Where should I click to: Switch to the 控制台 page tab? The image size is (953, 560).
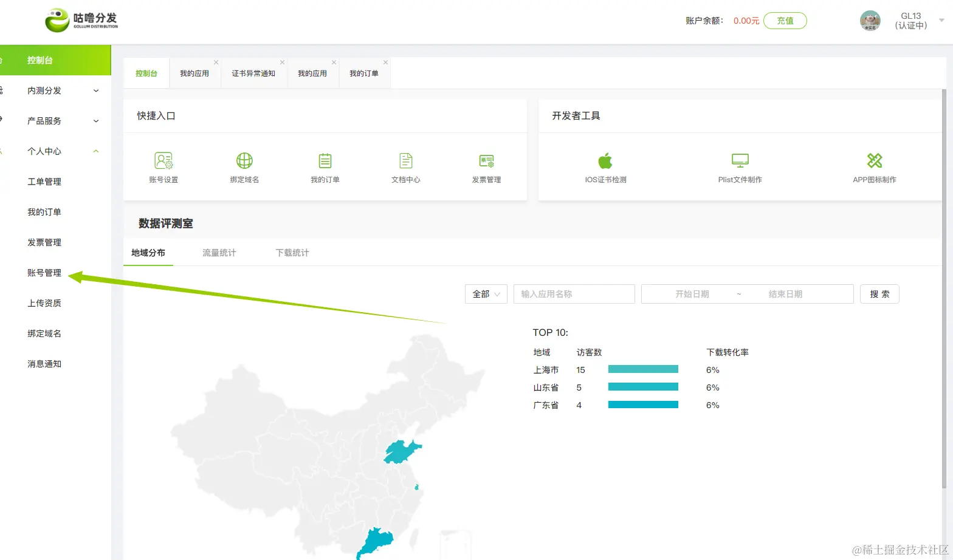[146, 73]
